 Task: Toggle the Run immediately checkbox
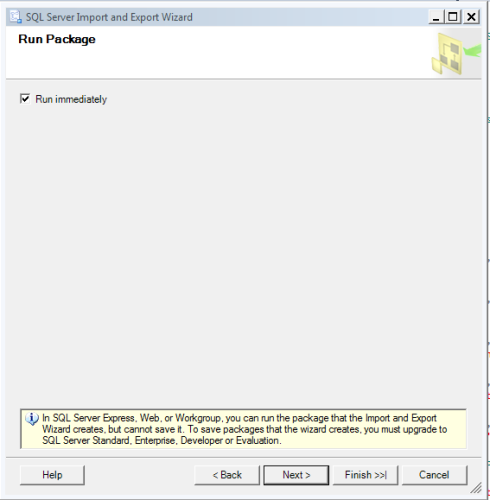pos(25,99)
